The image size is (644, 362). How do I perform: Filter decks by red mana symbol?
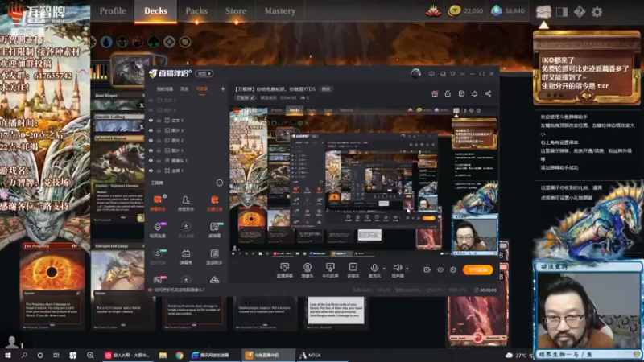(138, 42)
